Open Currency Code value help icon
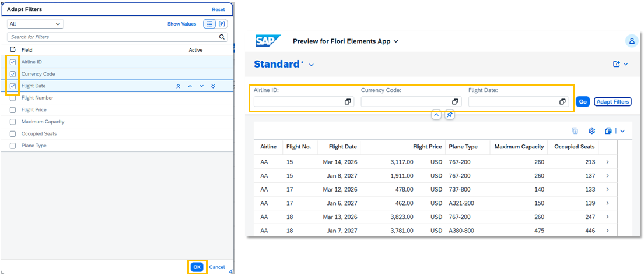 [x=455, y=102]
